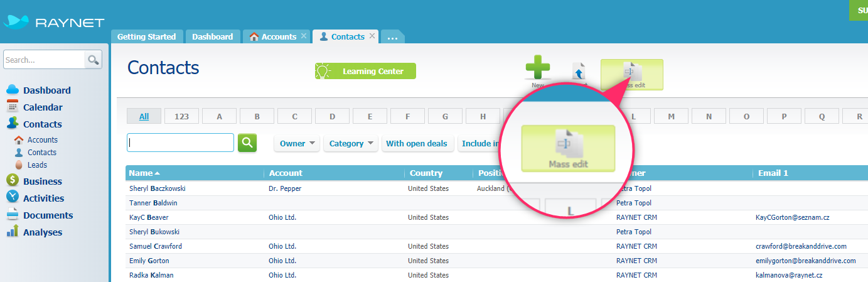Open the Accounts sidebar sub-item

[43, 139]
